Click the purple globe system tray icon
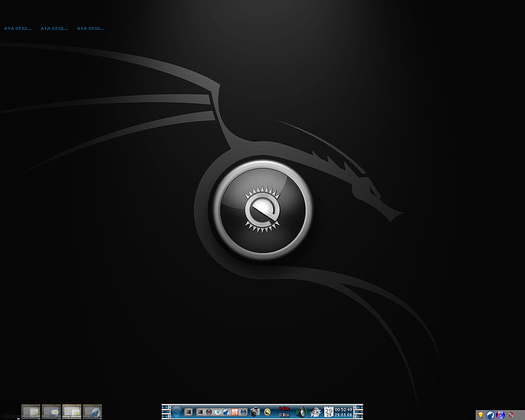The image size is (525, 420). click(x=500, y=415)
